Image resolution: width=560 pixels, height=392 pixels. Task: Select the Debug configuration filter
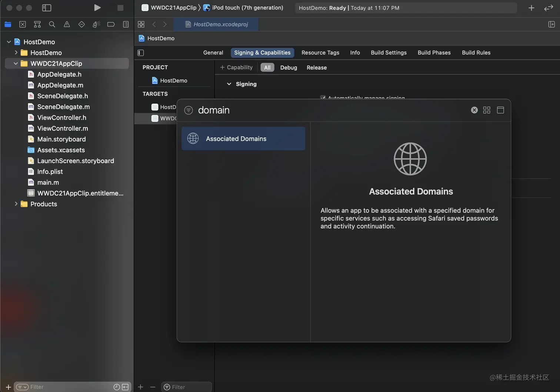[x=289, y=67]
